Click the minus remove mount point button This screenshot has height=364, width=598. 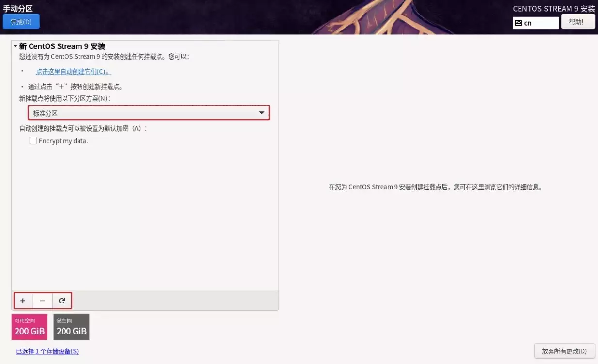[43, 301]
